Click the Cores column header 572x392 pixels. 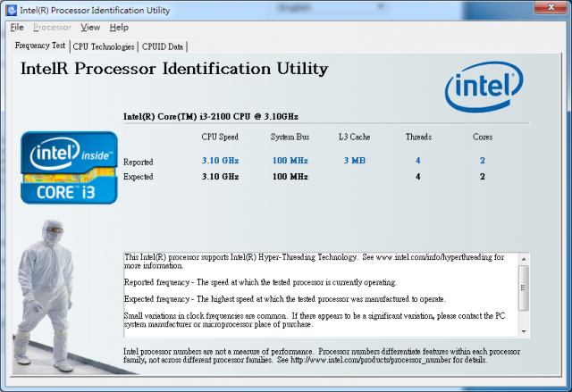point(483,137)
